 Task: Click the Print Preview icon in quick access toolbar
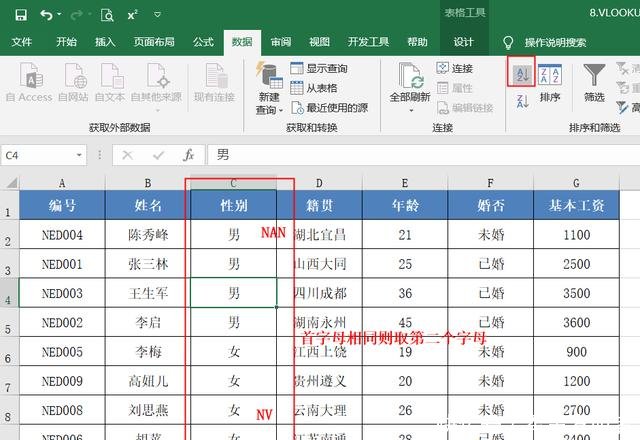(107, 15)
